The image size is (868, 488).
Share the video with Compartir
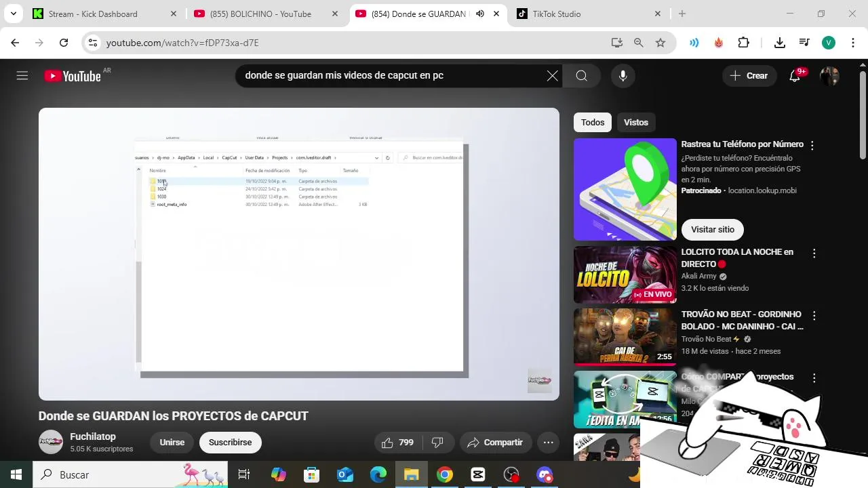pyautogui.click(x=496, y=443)
